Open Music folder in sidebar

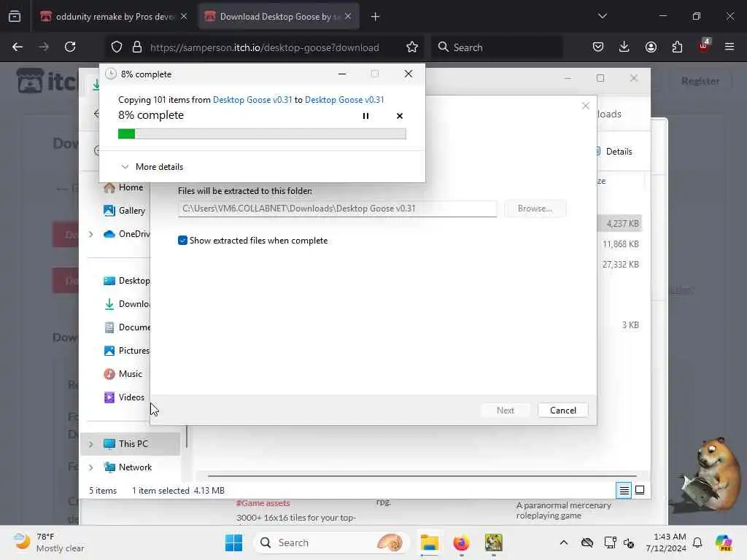coord(123,374)
